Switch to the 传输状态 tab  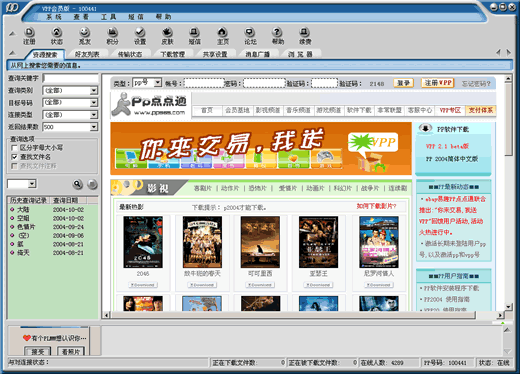[x=130, y=54]
